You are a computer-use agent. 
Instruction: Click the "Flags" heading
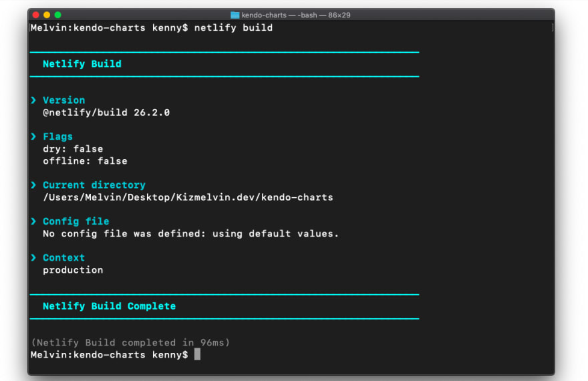[57, 137]
